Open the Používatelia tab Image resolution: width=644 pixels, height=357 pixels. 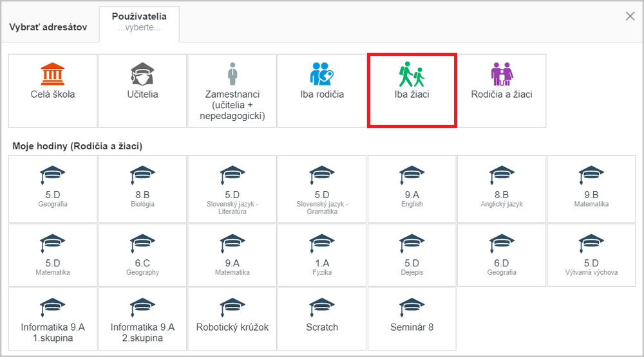[139, 24]
